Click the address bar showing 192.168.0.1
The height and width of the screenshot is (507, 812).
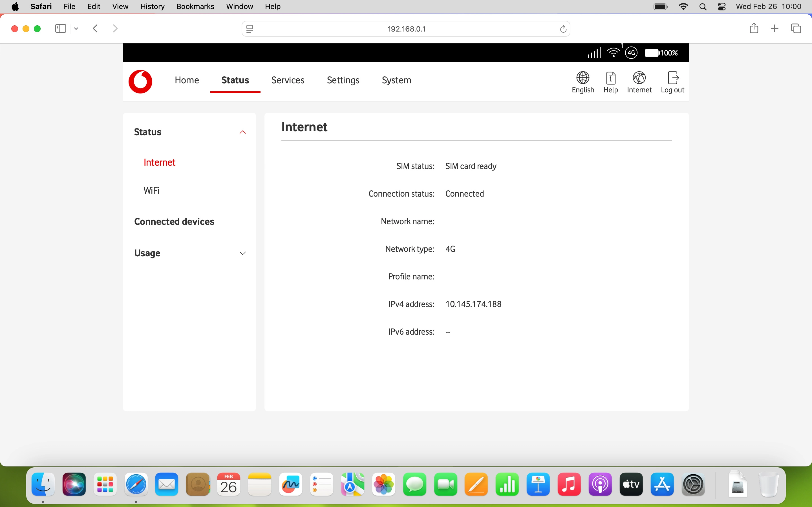click(406, 28)
